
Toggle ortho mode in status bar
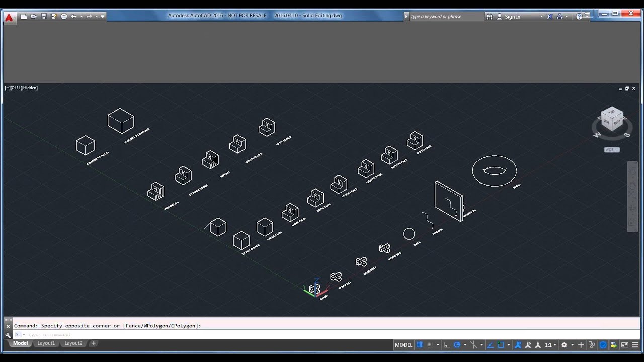[x=446, y=345]
